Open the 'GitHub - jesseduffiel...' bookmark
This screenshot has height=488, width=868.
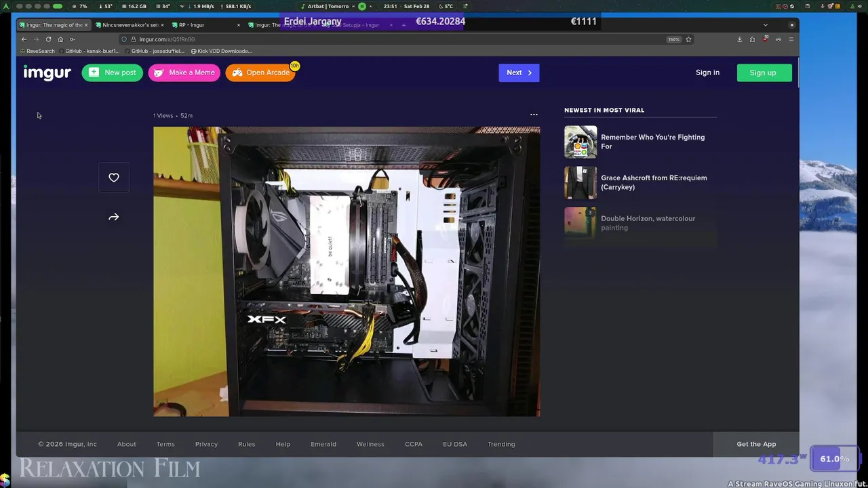click(155, 51)
